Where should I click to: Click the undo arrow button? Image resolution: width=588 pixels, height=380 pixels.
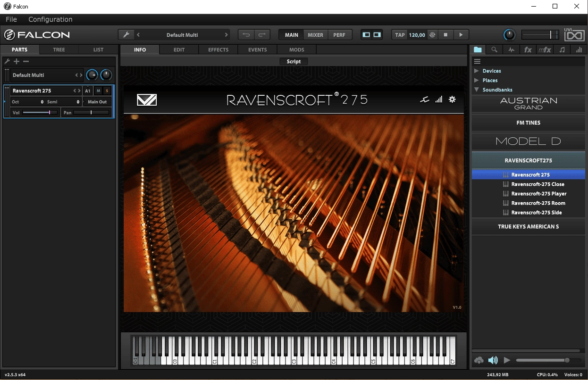point(246,35)
